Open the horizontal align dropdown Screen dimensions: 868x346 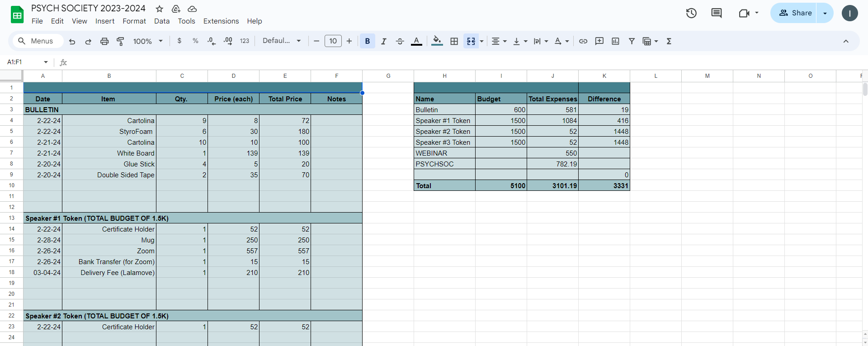(x=499, y=41)
